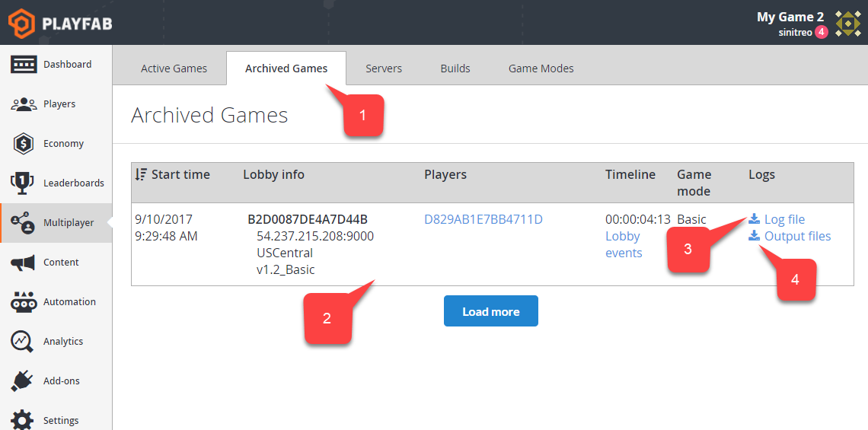Select the Archived Games tab
868x430 pixels.
(286, 68)
